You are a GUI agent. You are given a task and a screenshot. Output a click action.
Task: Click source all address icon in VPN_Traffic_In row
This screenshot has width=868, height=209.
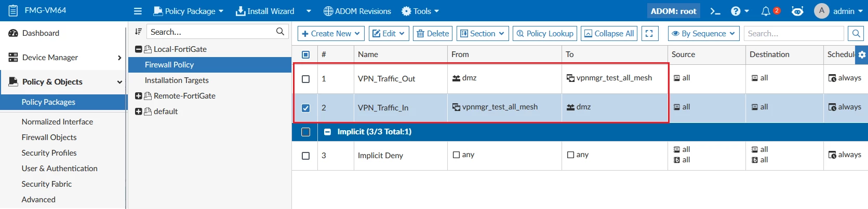point(677,107)
